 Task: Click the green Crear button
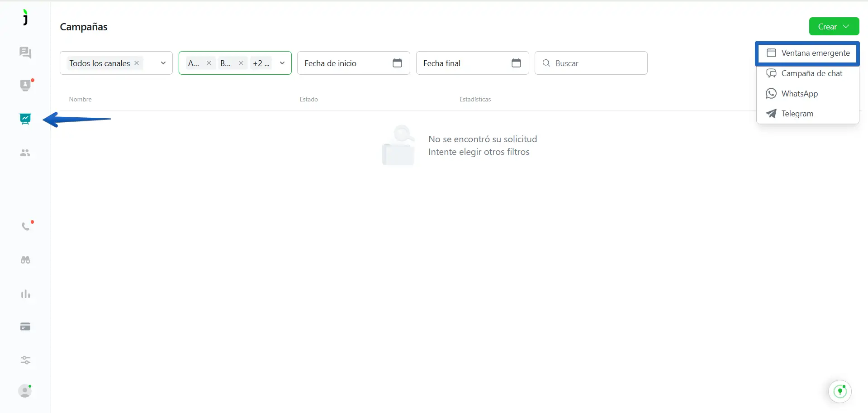[834, 27]
